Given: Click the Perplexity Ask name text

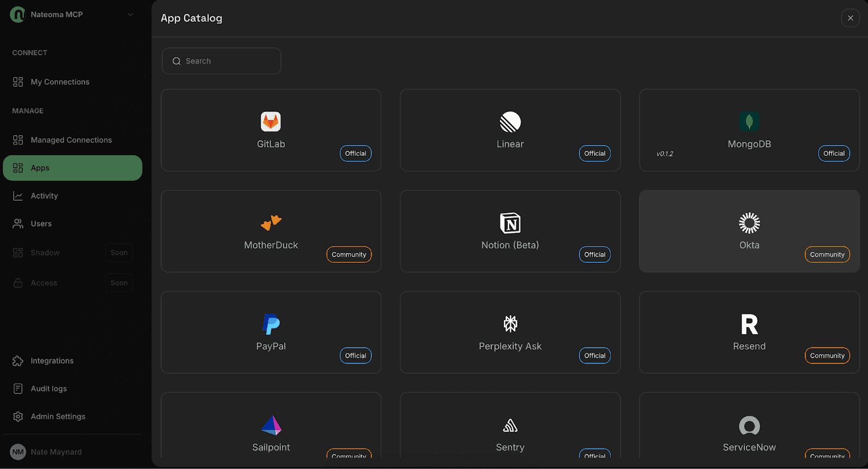Looking at the screenshot, I should coord(510,346).
